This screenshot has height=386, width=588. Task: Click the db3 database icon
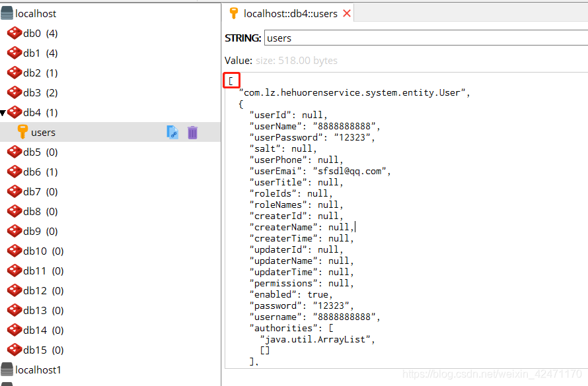point(15,93)
